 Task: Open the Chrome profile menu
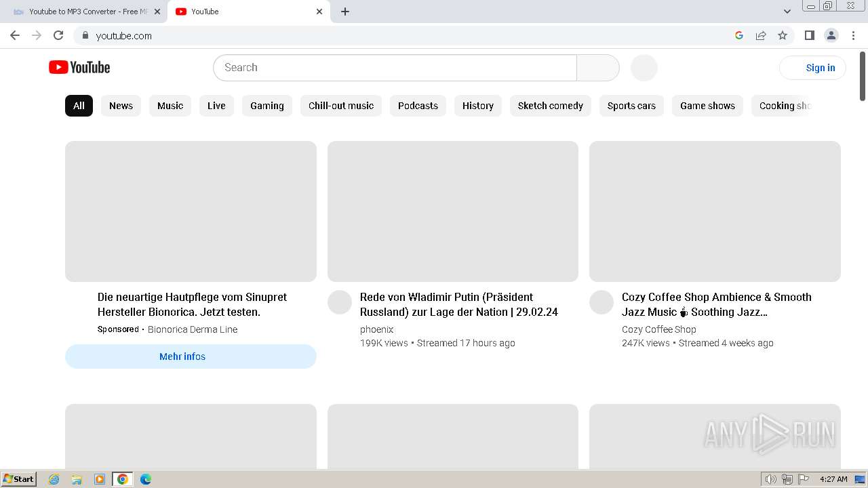831,35
